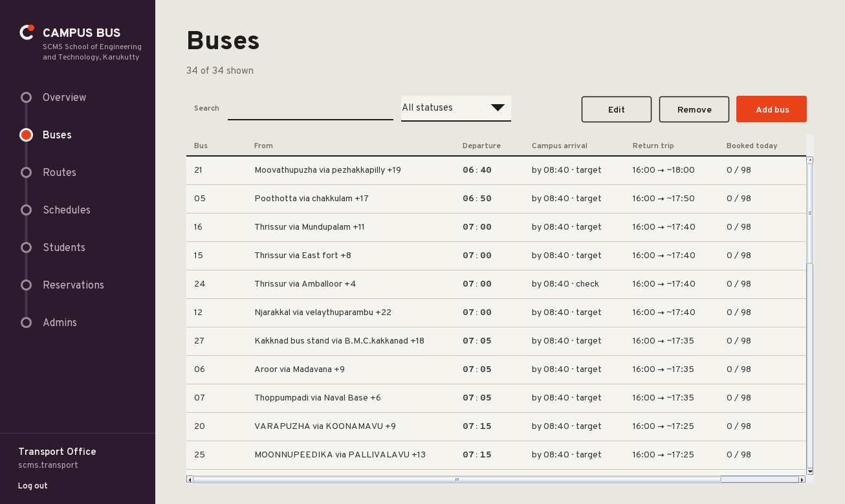
Task: Click the Campus Bus logo icon
Action: coord(27,32)
